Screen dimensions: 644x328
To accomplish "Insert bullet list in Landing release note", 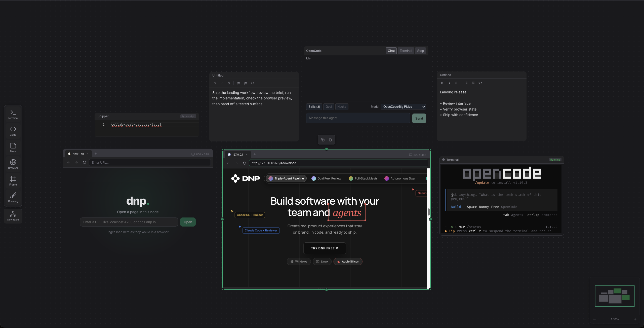I will pyautogui.click(x=466, y=83).
